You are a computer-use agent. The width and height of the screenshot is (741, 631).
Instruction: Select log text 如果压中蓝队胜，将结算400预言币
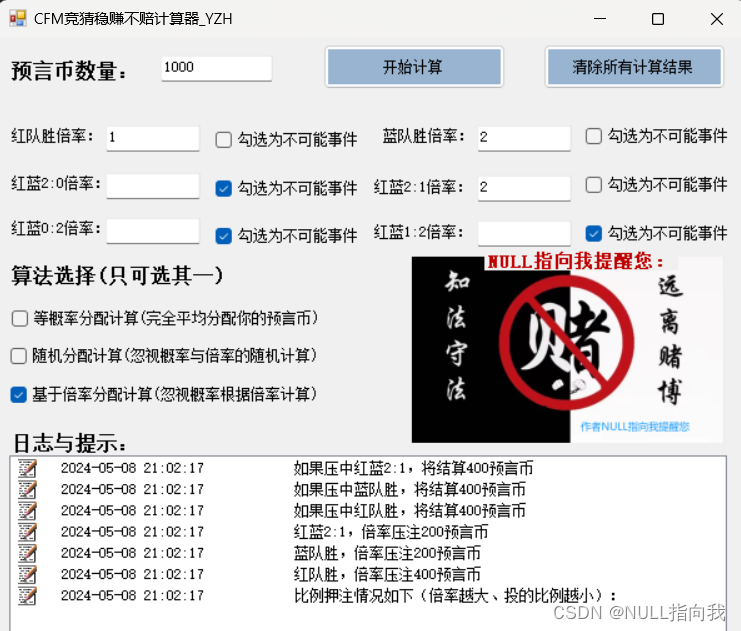pyautogui.click(x=409, y=490)
